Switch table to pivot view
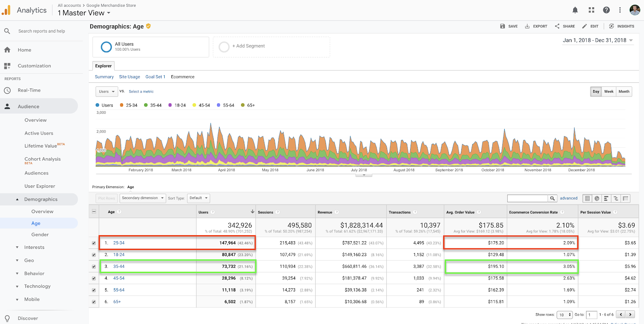Viewport: 644px width, 324px height. click(625, 198)
